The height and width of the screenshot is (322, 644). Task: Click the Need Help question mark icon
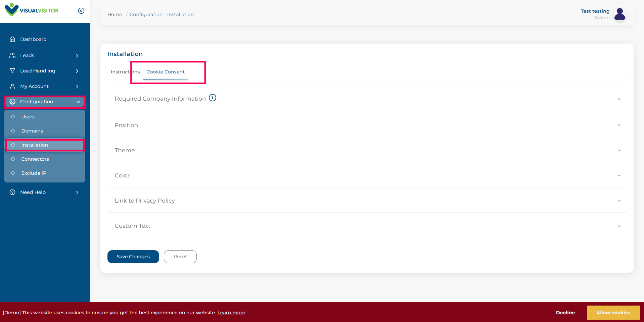coord(12,192)
